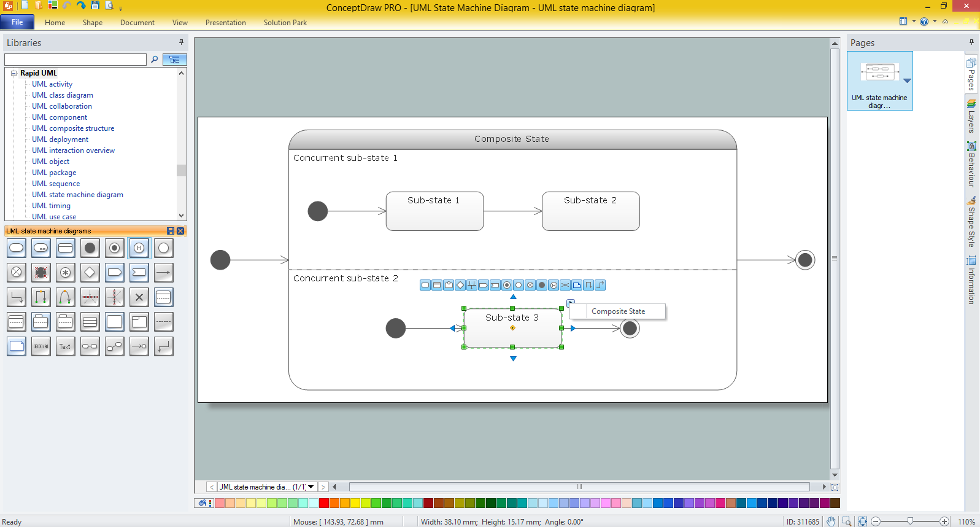980x527 pixels.
Task: Click the blue down arrow below Sub-state 3
Action: tap(513, 359)
